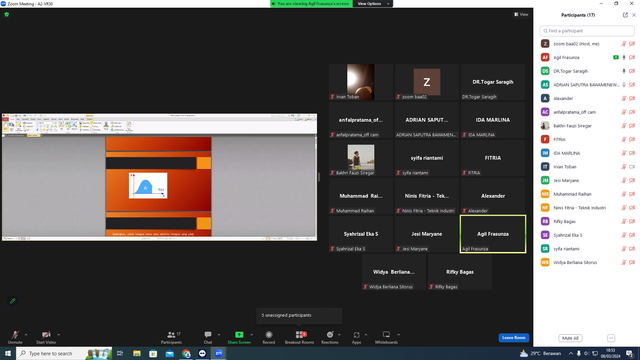
Task: Toggle microphone mute for Alexander in list
Action: [624, 98]
